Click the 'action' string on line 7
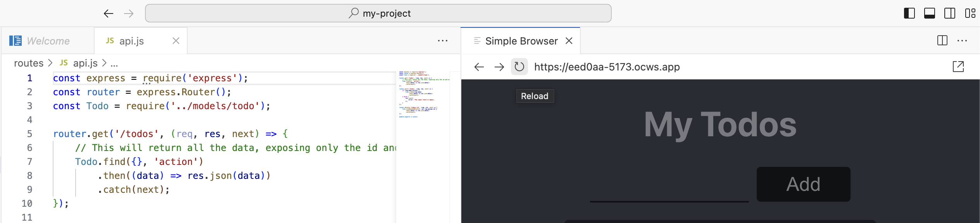980x223 pixels. (176, 161)
